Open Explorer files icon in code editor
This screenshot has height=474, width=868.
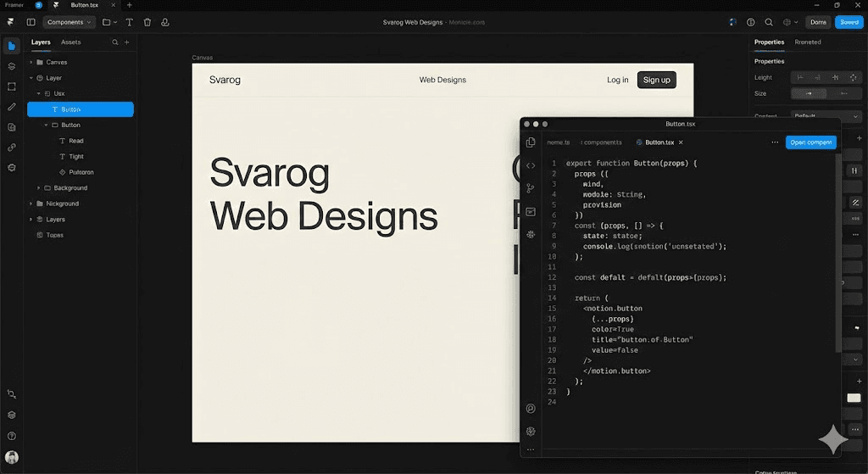(x=531, y=142)
